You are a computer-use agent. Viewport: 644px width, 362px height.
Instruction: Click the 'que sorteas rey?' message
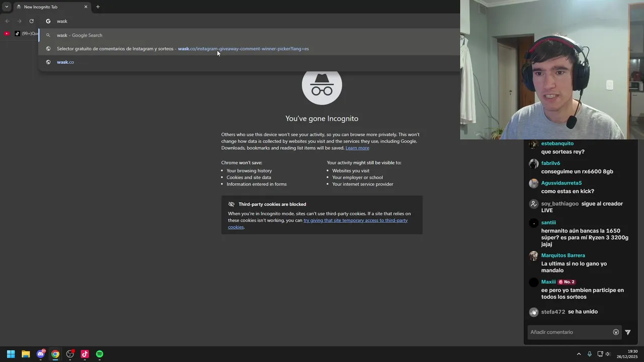click(563, 152)
